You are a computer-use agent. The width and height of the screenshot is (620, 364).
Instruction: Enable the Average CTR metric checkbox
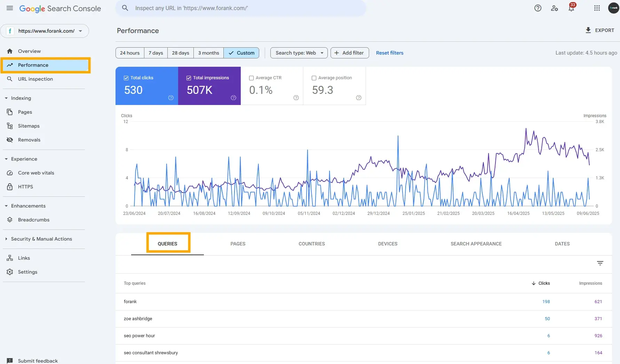[x=252, y=78]
